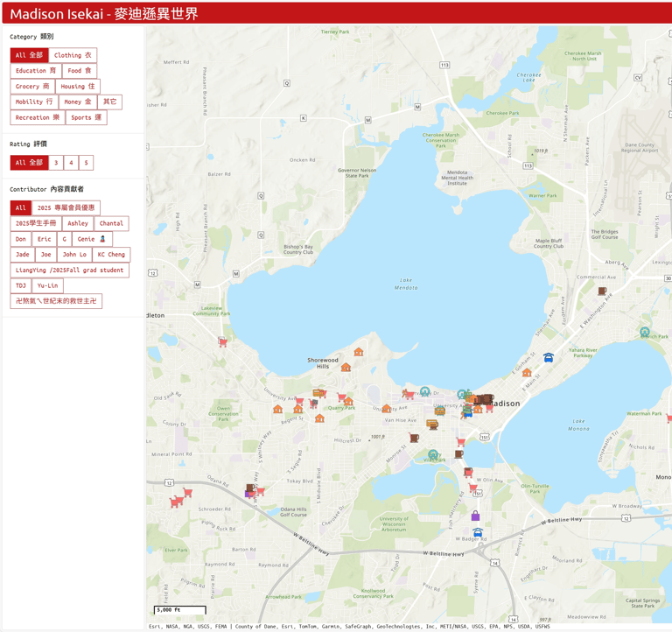Select the ferris wheel marker at Vilas Park
This screenshot has width=672, height=632.
(x=433, y=454)
